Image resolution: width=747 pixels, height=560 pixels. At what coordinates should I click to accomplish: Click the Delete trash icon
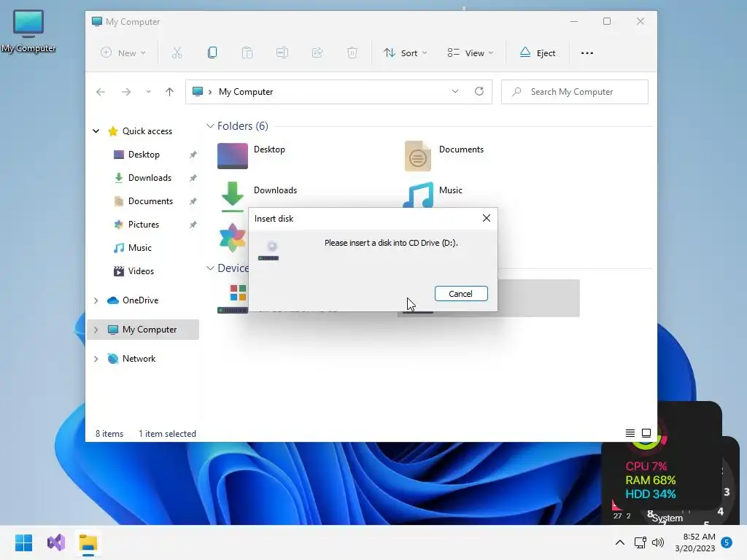[x=352, y=52]
